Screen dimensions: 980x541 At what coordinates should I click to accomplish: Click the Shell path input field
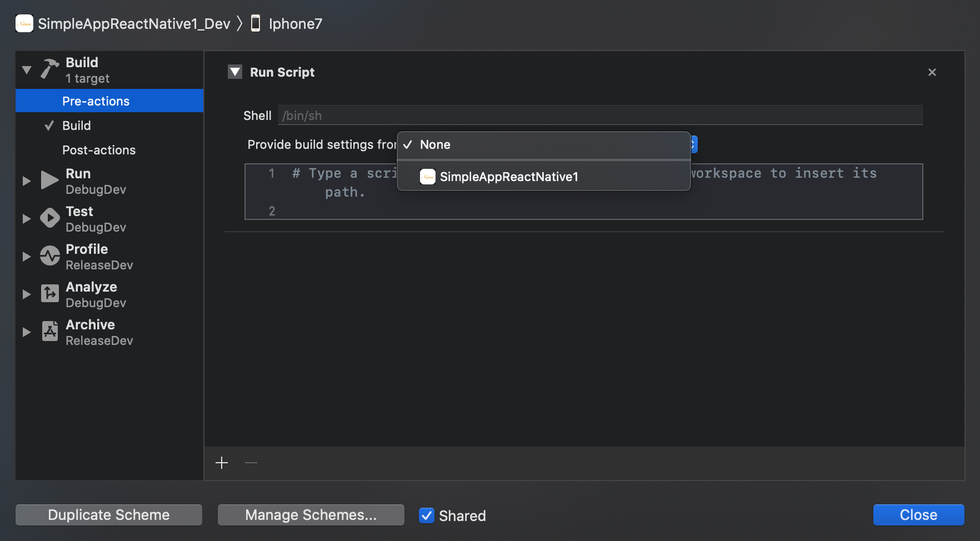[600, 116]
